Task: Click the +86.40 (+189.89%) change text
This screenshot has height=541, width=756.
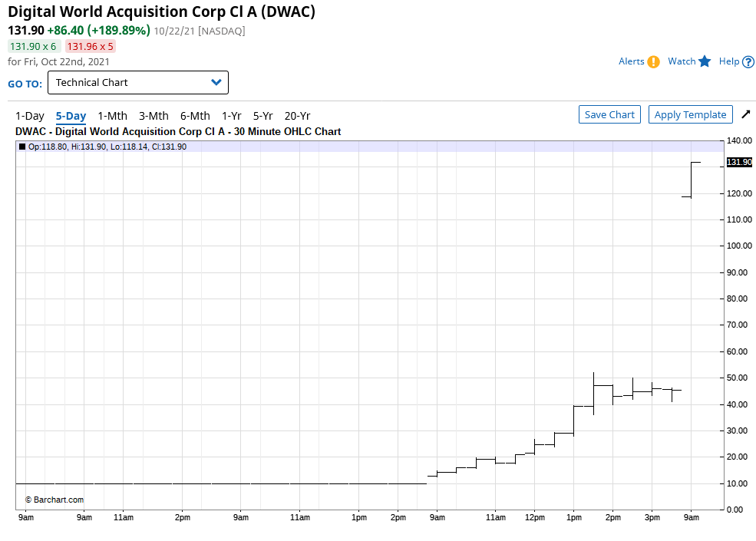Action: pyautogui.click(x=98, y=31)
